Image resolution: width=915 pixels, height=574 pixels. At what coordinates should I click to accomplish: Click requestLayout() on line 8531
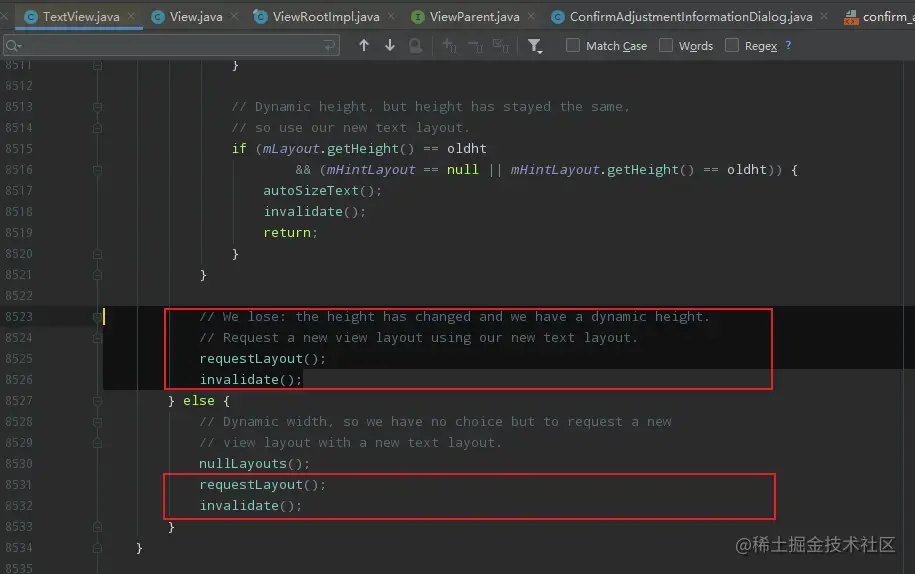(262, 485)
